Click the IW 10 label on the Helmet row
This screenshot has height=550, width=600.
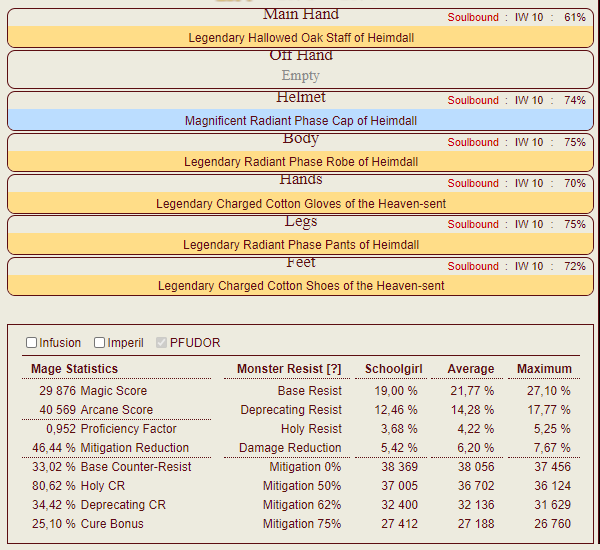[x=529, y=100]
